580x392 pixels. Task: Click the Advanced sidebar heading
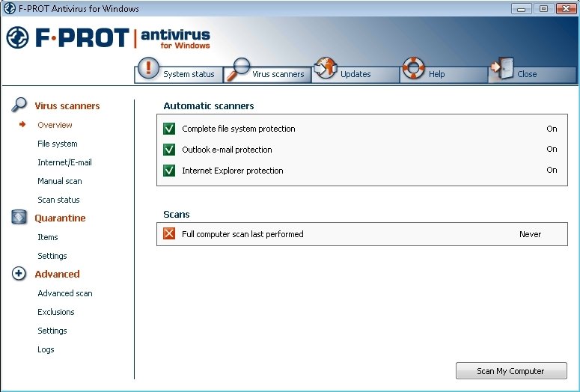(58, 274)
